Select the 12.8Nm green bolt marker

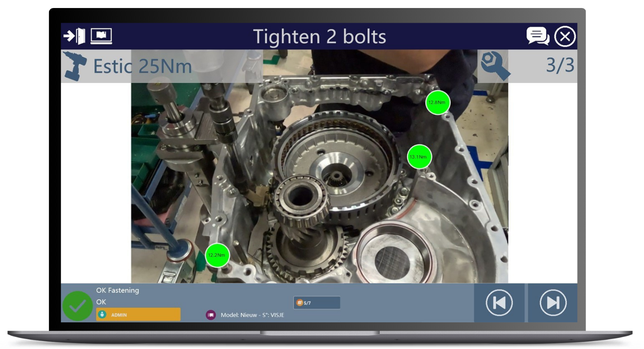pyautogui.click(x=438, y=102)
